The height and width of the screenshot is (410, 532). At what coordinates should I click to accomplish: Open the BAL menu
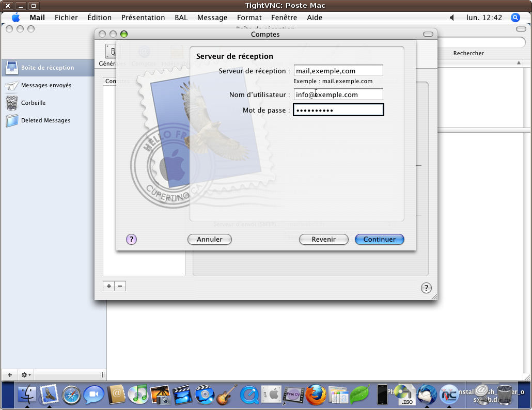pyautogui.click(x=181, y=18)
